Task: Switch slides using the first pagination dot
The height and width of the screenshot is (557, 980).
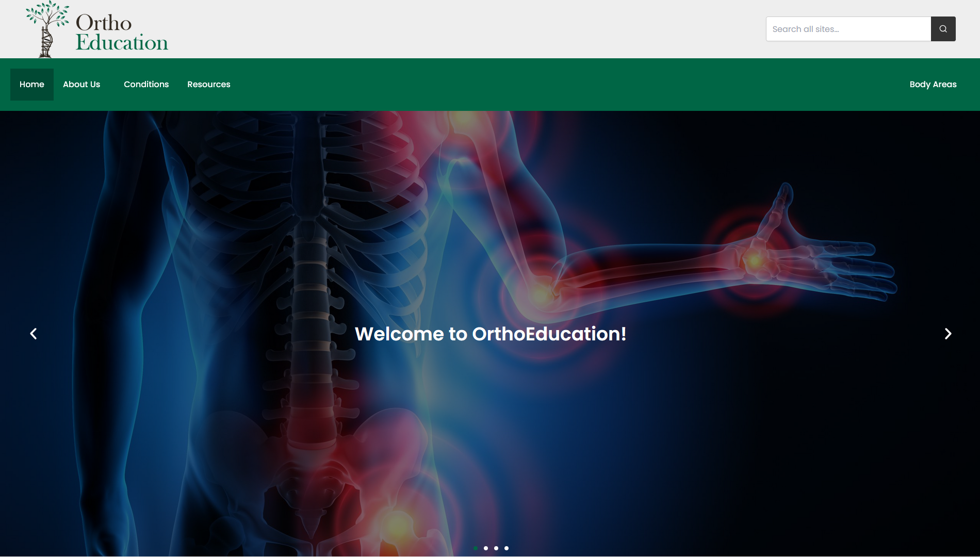Action: tap(475, 548)
